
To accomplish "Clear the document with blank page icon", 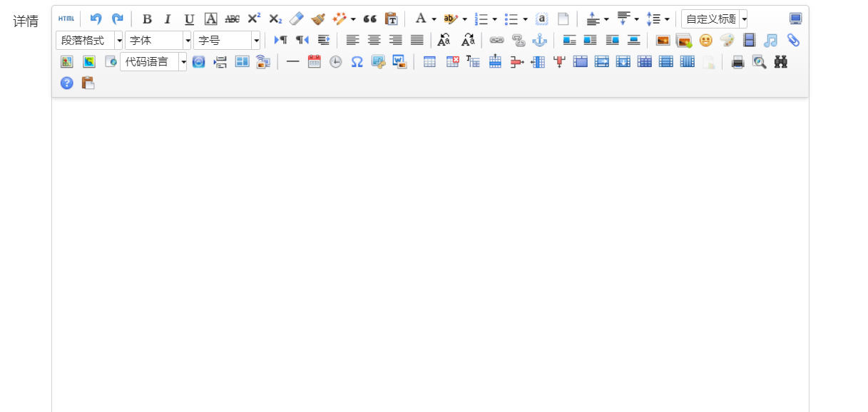I will [x=563, y=19].
